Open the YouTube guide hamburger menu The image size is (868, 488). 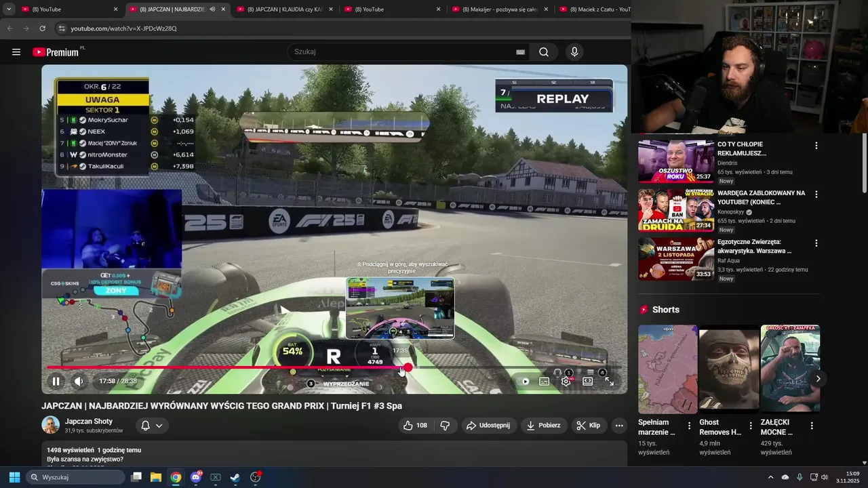pos(16,52)
